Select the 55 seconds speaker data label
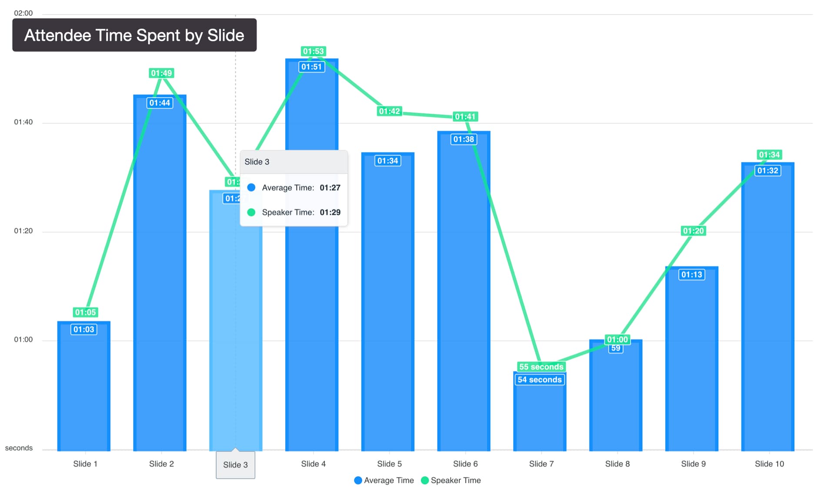 click(541, 367)
